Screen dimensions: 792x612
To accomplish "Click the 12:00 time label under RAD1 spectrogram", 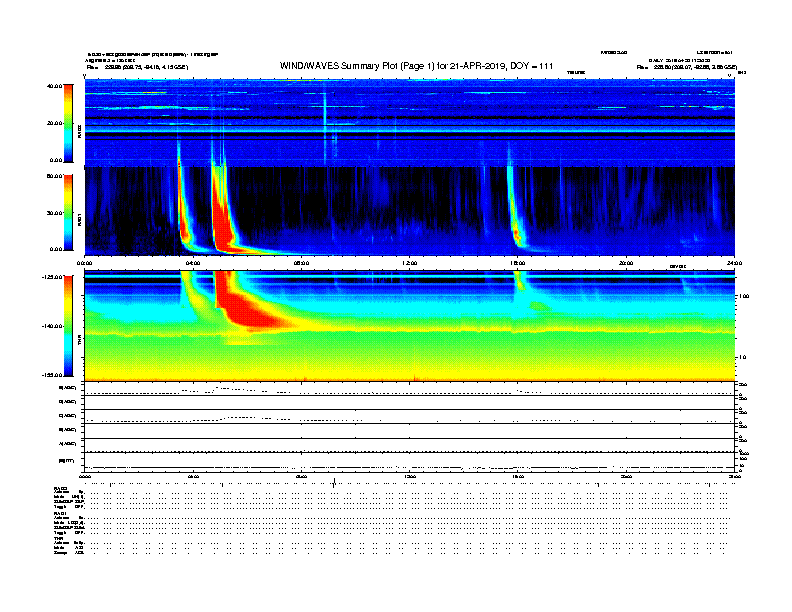I will point(409,263).
